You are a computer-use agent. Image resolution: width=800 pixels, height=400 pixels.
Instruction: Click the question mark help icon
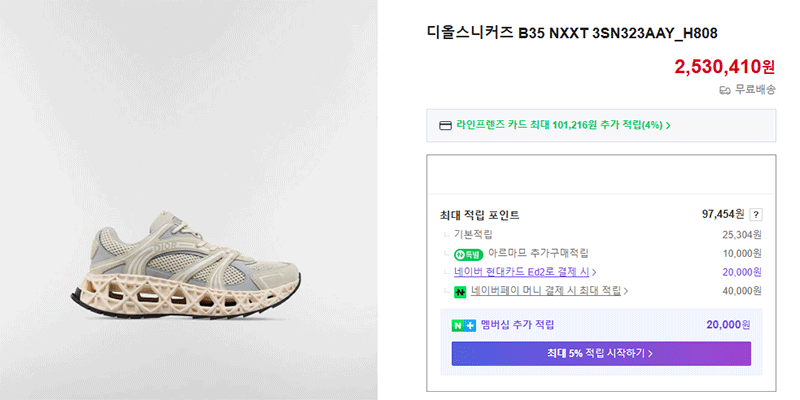click(x=756, y=215)
